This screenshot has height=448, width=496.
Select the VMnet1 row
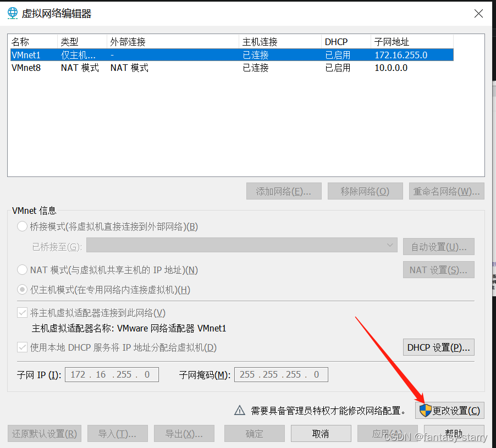[x=232, y=55]
